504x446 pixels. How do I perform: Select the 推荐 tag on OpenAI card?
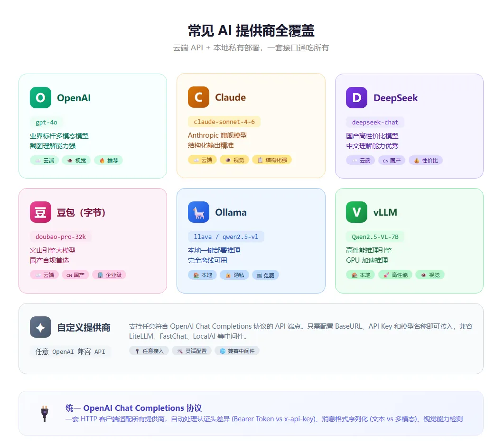tap(108, 160)
